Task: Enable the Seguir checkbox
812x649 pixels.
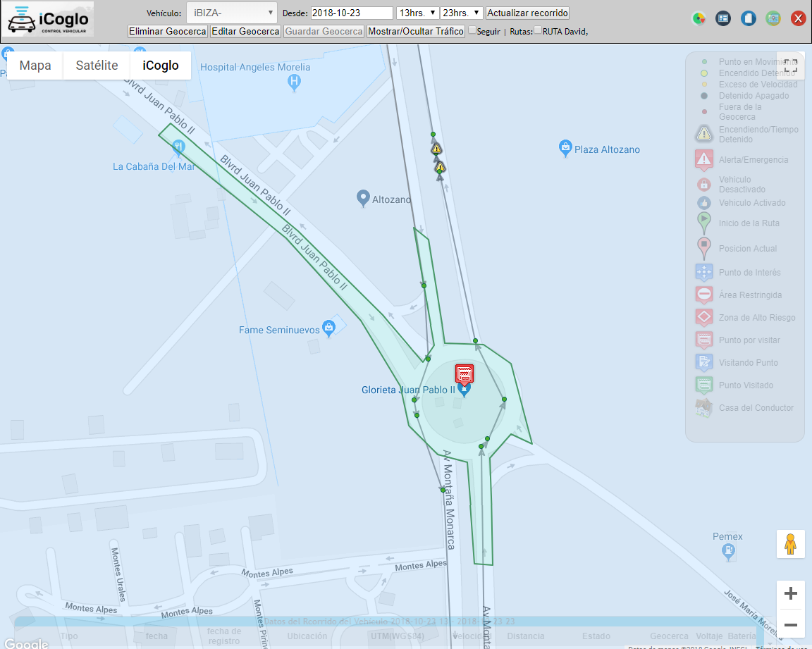Action: click(472, 30)
